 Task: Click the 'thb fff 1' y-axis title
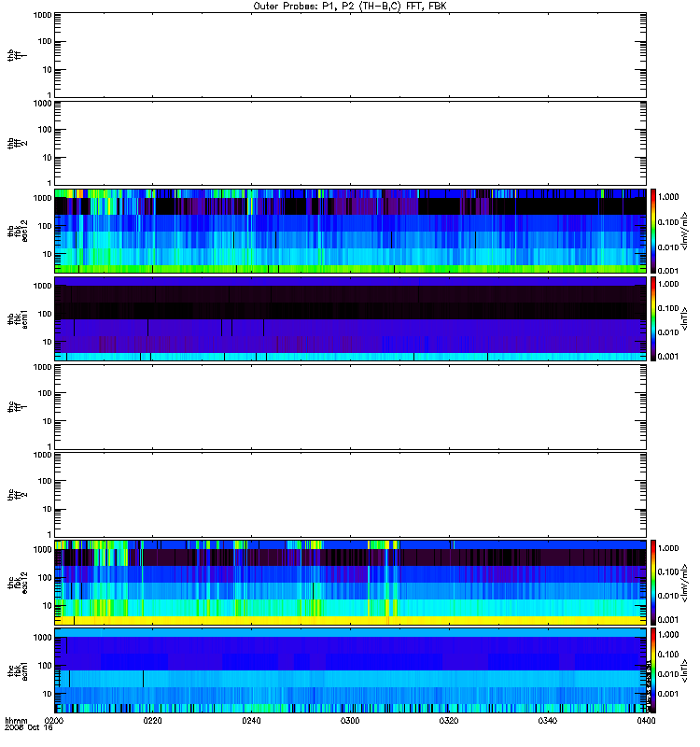pos(17,55)
